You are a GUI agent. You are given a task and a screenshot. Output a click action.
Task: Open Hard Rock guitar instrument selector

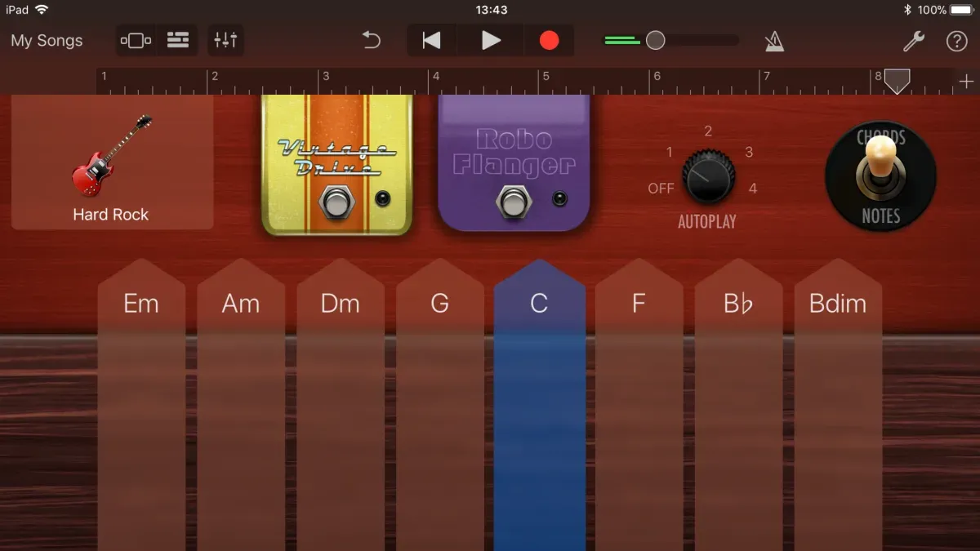(113, 162)
